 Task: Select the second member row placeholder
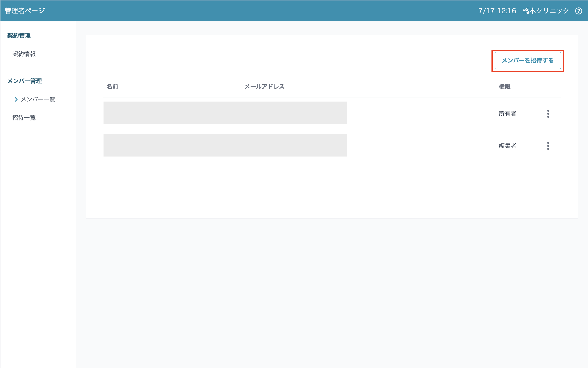tap(225, 145)
